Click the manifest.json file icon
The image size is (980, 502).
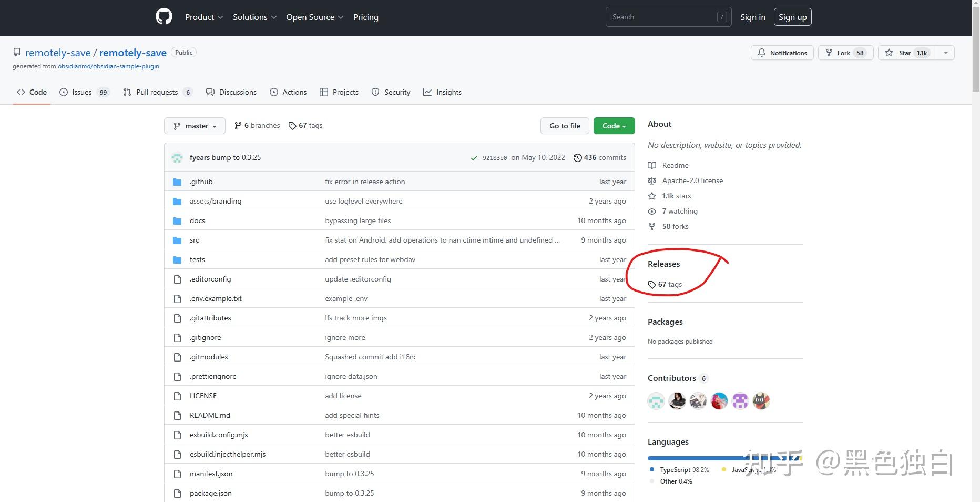coord(177,474)
